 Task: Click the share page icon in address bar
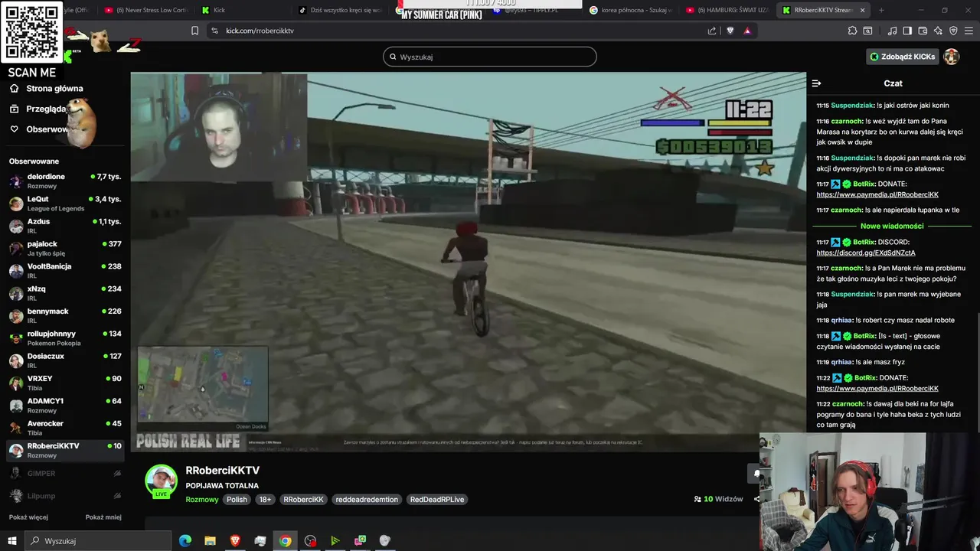[x=712, y=31]
